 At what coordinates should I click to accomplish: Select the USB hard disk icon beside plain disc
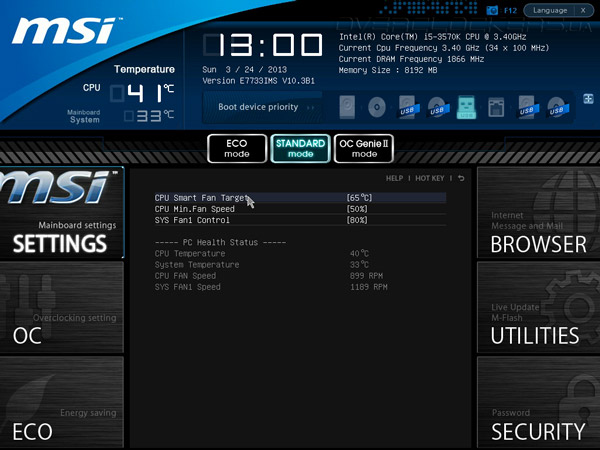[x=408, y=107]
